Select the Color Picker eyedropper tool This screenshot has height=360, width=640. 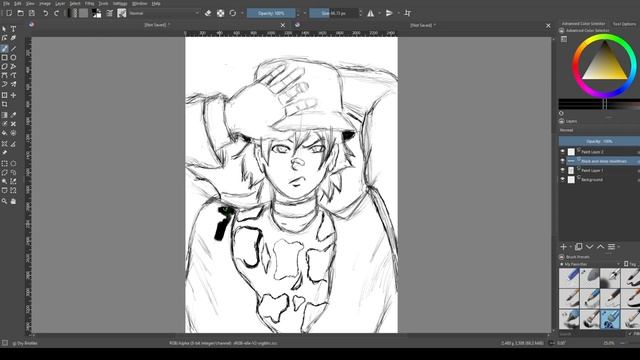pyautogui.click(x=13, y=115)
